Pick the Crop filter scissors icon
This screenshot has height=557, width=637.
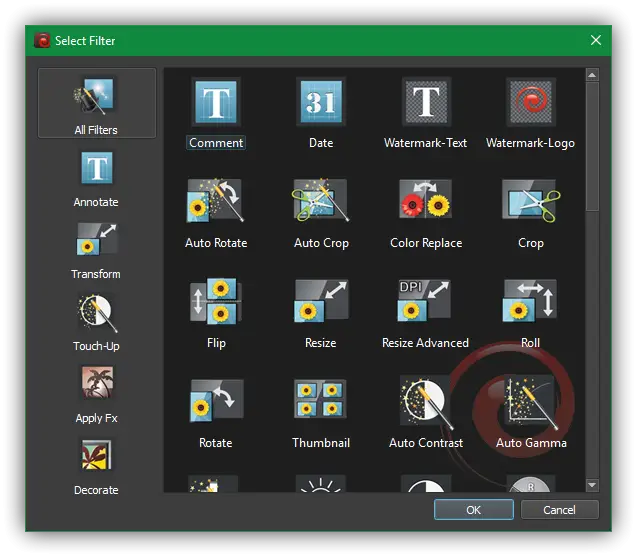[x=531, y=200]
